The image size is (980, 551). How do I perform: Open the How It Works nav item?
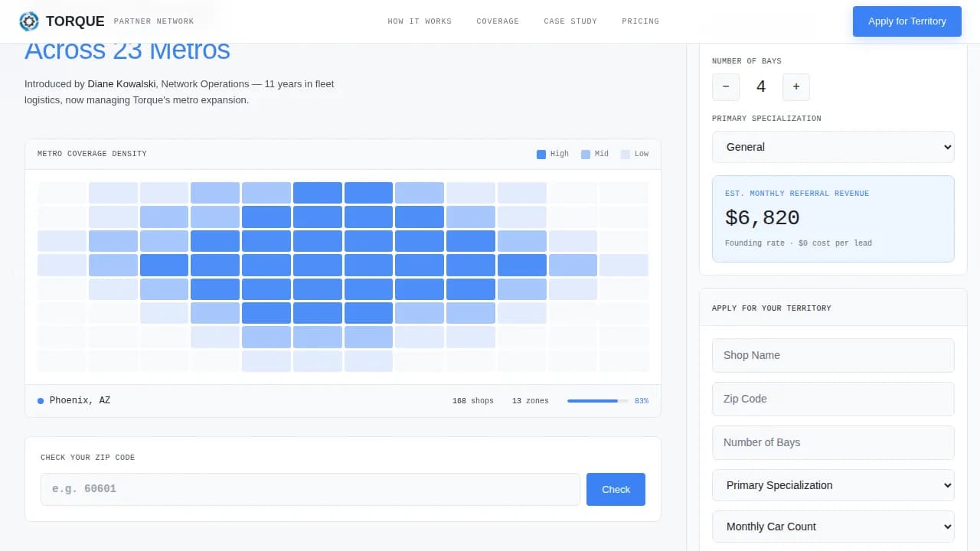[x=420, y=21]
